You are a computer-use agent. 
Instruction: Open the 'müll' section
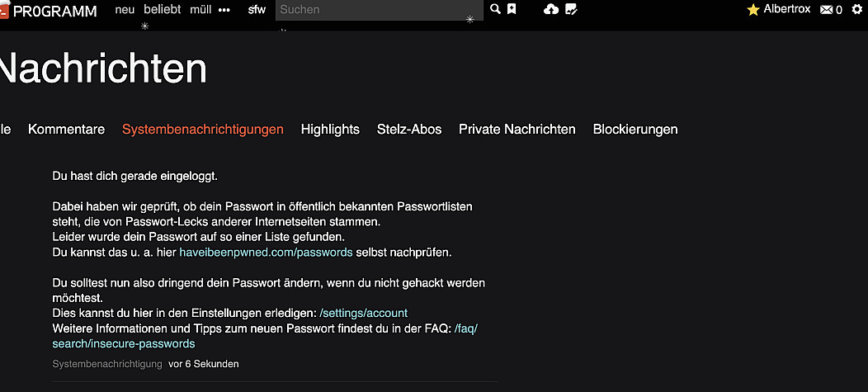pyautogui.click(x=200, y=10)
